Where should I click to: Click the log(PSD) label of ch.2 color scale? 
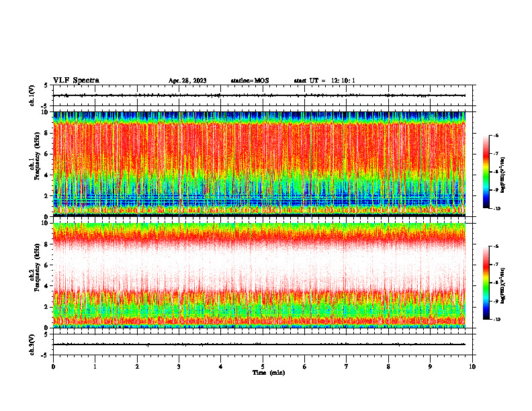pos(503,285)
